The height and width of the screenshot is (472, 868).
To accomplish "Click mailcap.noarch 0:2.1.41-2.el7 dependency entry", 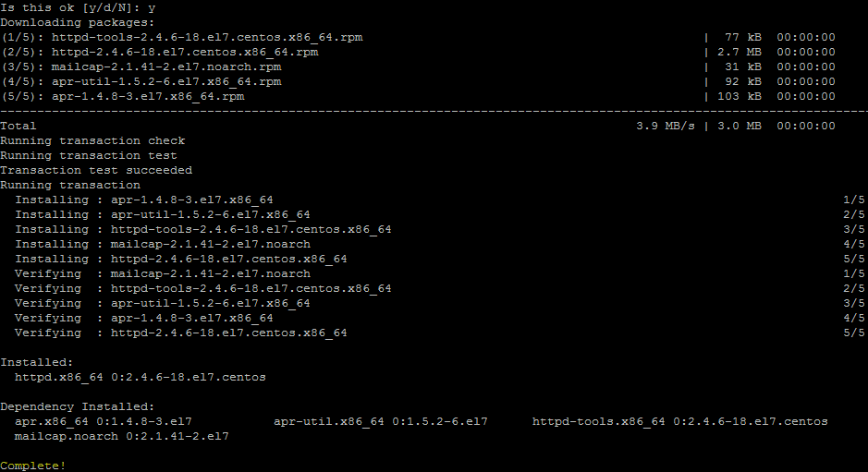I will [122, 437].
